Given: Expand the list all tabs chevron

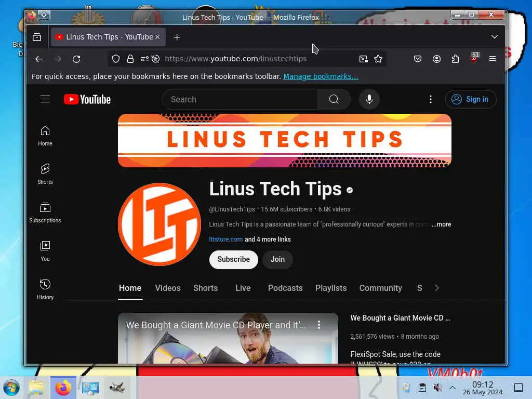Looking at the screenshot, I should pyautogui.click(x=495, y=37).
